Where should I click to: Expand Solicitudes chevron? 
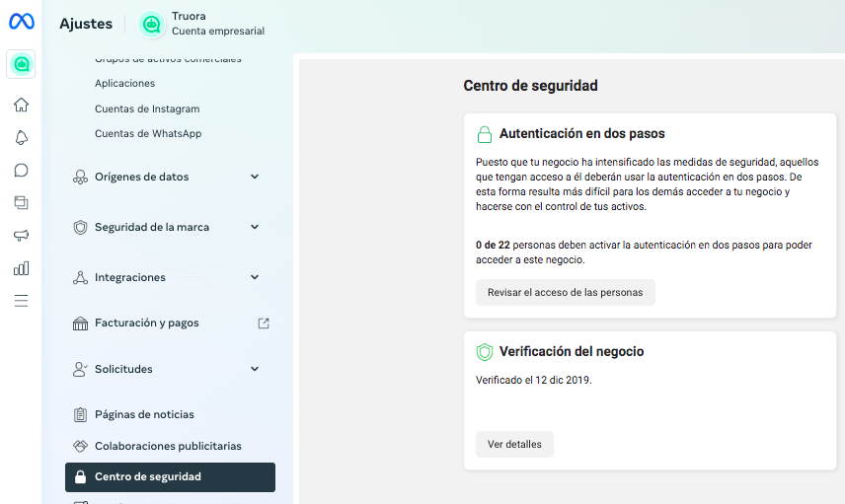(x=255, y=369)
